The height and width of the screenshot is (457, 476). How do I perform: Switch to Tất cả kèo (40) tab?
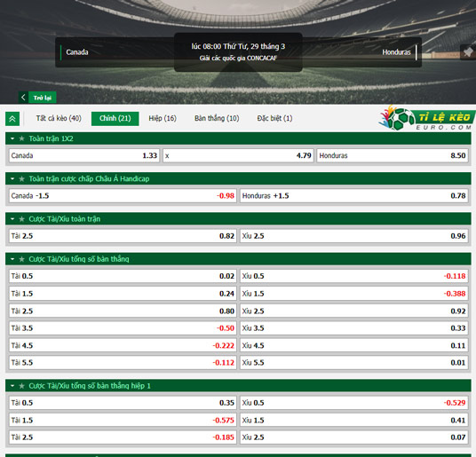tap(59, 118)
